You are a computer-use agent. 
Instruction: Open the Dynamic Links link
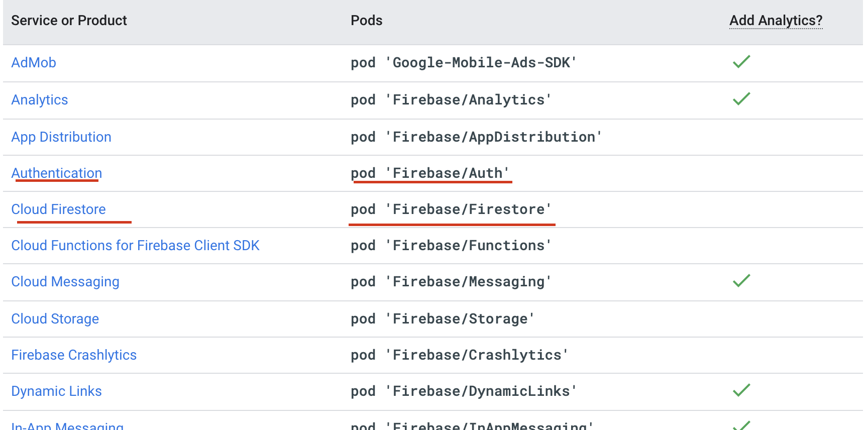tap(57, 391)
